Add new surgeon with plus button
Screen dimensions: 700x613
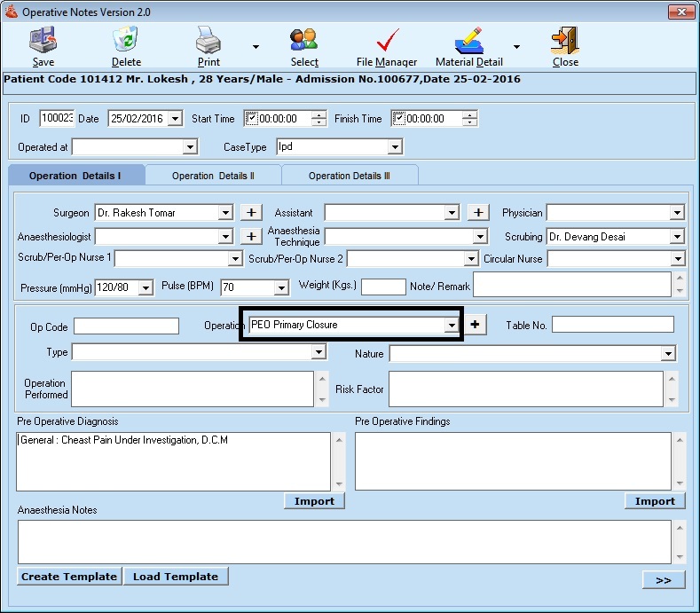[252, 213]
